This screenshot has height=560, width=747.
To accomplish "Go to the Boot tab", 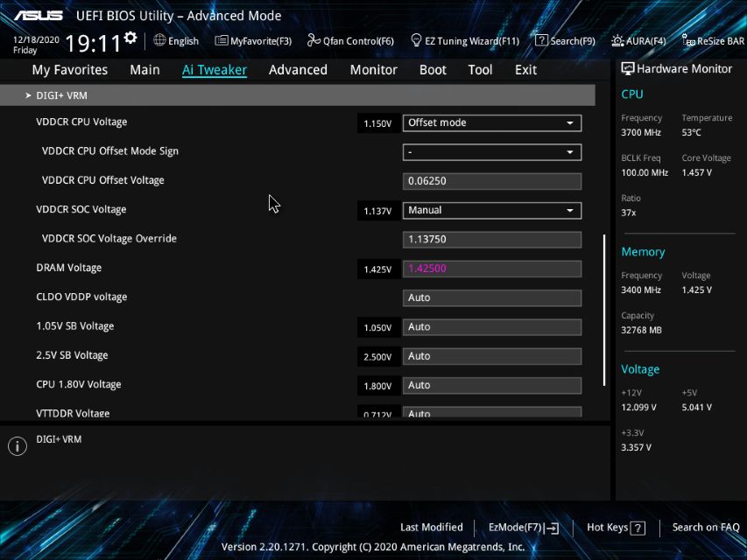I will click(x=433, y=70).
